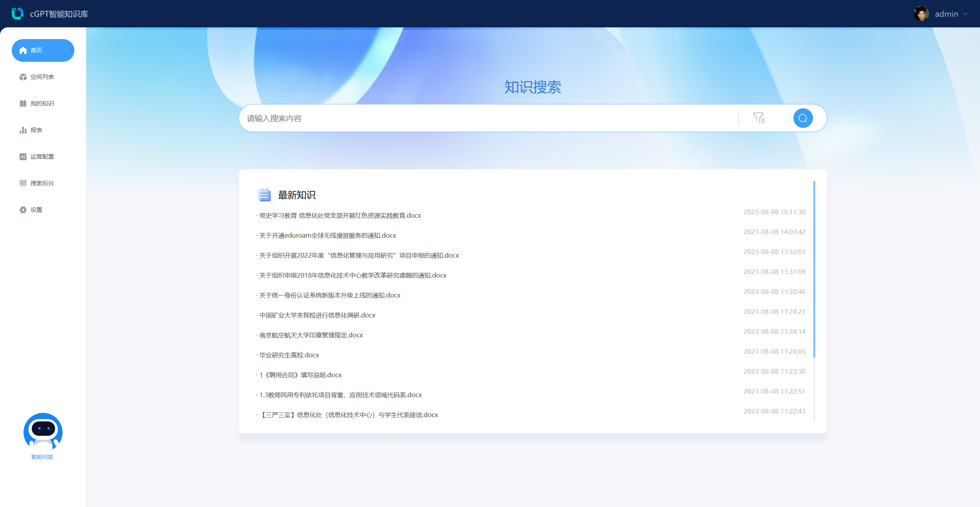Viewport: 980px width, 507px height.
Task: Open the eduroam 无线漫游 notice document
Action: click(x=327, y=235)
